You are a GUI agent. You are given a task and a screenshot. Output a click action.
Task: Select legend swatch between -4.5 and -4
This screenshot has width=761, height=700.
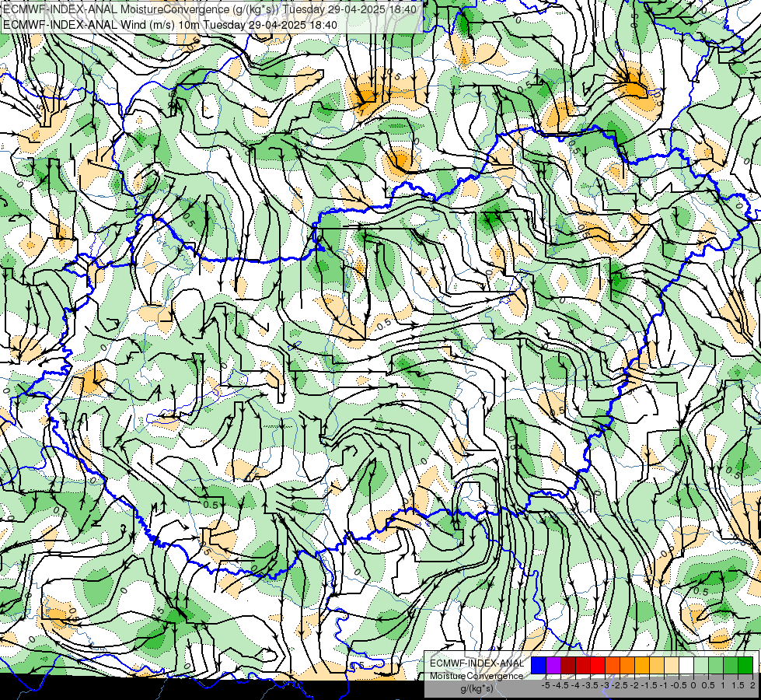[568, 665]
